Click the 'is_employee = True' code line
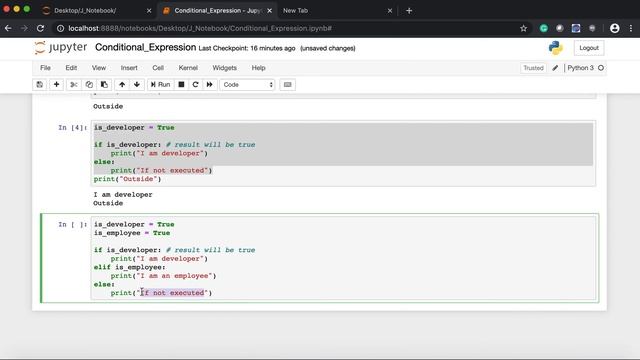The image size is (640, 360). pos(132,233)
